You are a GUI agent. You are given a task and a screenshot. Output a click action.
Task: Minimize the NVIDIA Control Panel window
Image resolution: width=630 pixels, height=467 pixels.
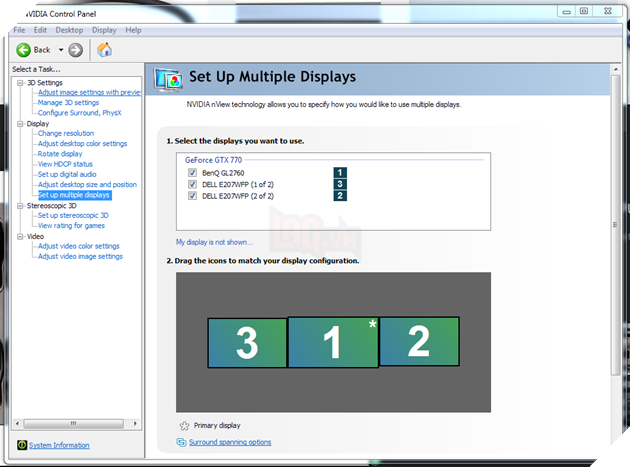click(567, 11)
